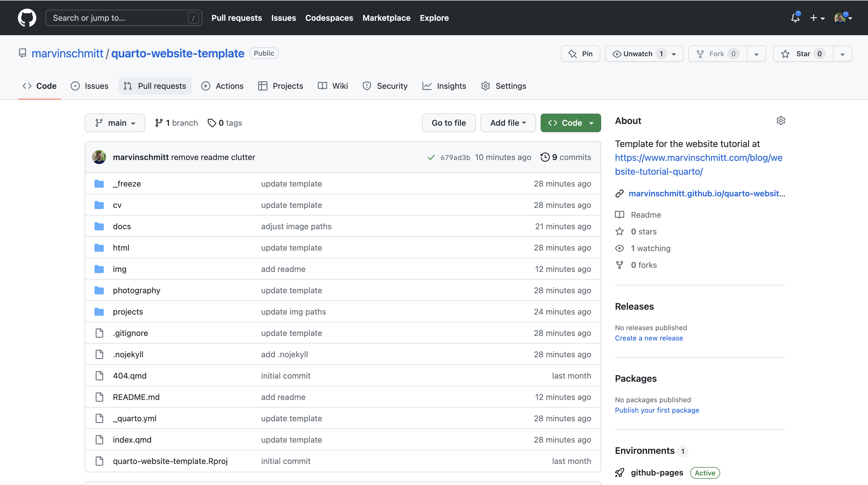Open the docs folder icon
The image size is (868, 485).
pyautogui.click(x=99, y=226)
